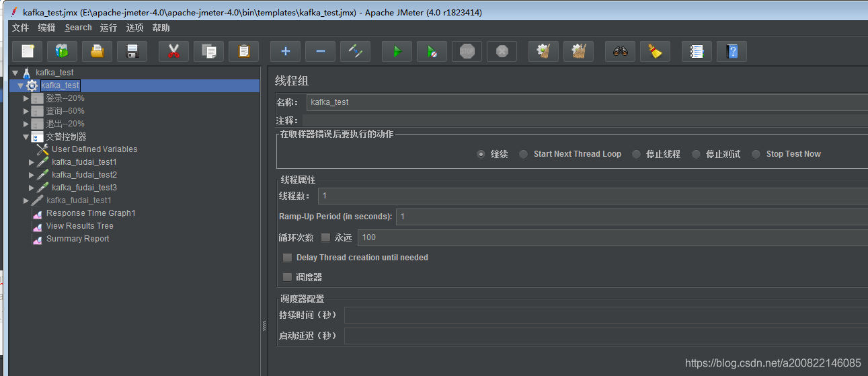Image resolution: width=868 pixels, height=376 pixels.
Task: Select the View Results Tree listener
Action: pyautogui.click(x=80, y=226)
